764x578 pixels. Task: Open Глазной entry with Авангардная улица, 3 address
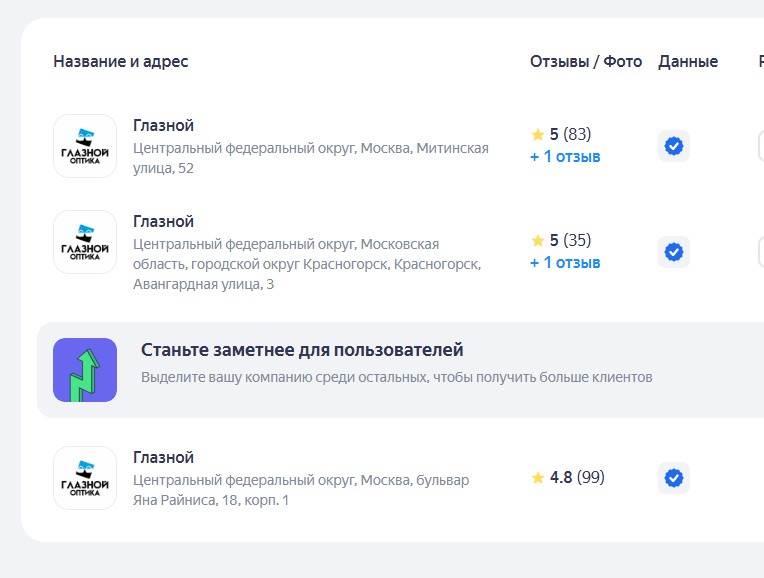[x=163, y=222]
